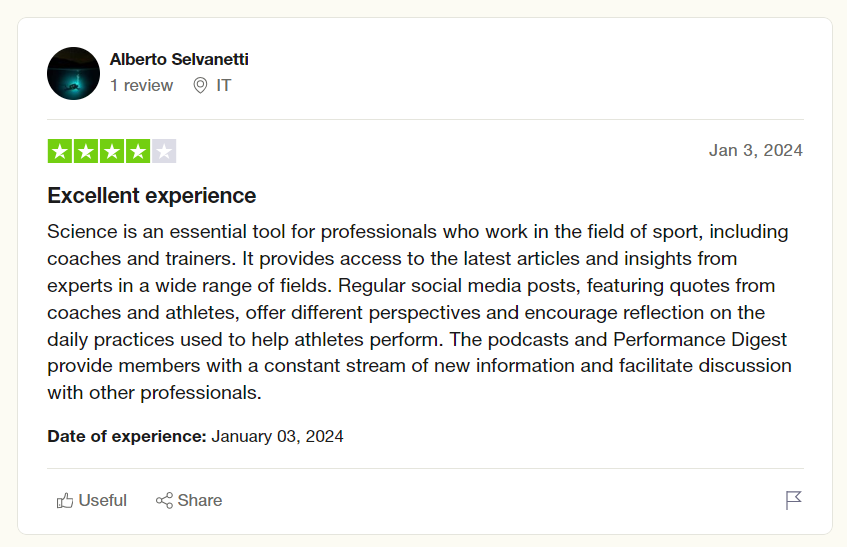Click the second green star

pos(86,151)
